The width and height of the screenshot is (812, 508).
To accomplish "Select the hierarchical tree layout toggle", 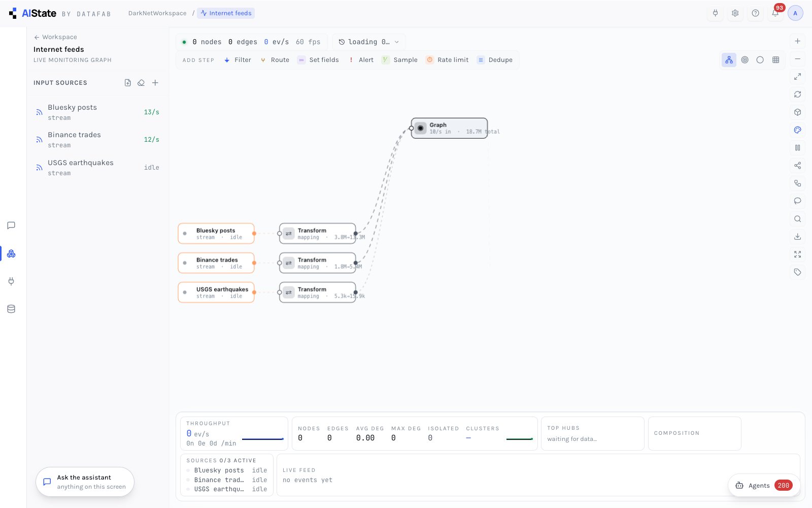I will tap(729, 60).
